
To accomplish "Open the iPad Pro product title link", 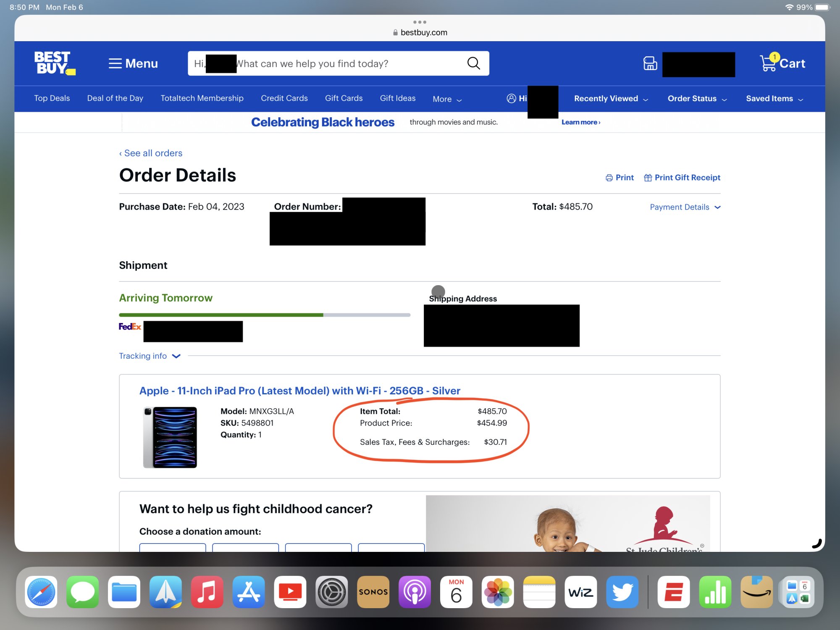I will click(x=299, y=391).
